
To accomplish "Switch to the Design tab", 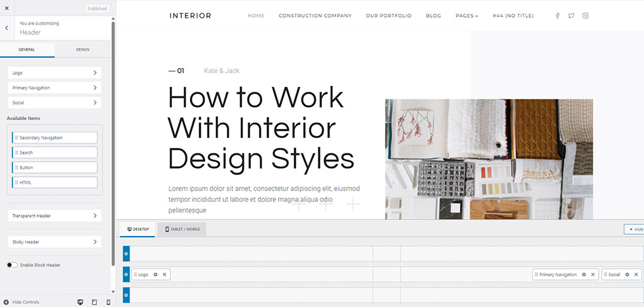I will pos(82,49).
